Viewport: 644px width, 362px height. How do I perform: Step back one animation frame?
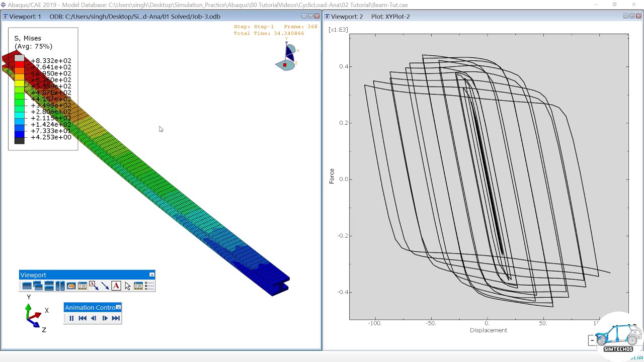point(94,318)
